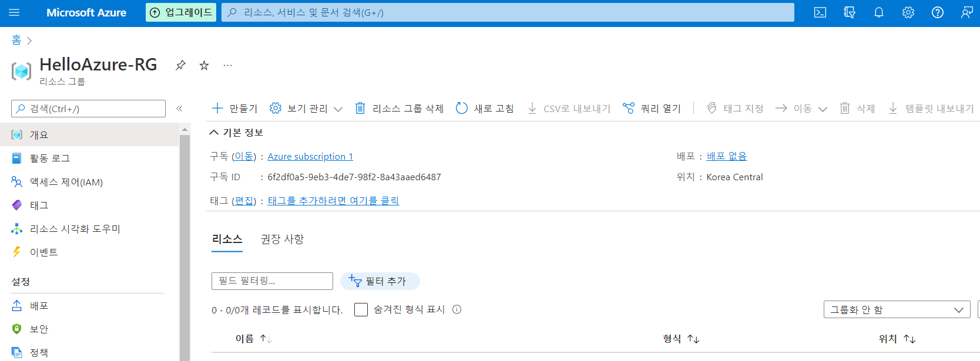Open the notifications bell

(x=879, y=12)
